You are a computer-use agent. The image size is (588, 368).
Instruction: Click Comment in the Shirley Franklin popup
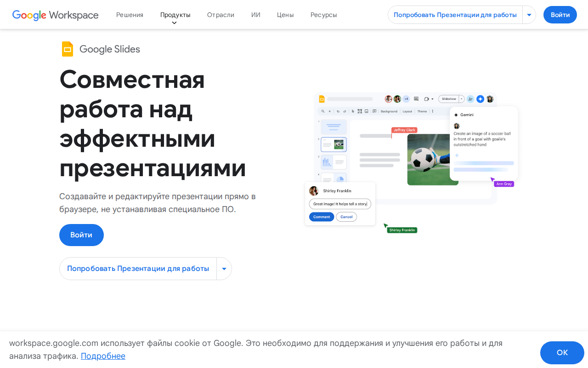pos(322,217)
